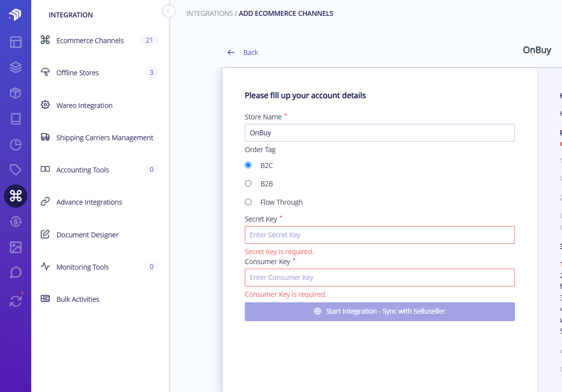Click the OnBuy page title
Image resolution: width=562 pixels, height=392 pixels.
click(x=537, y=50)
